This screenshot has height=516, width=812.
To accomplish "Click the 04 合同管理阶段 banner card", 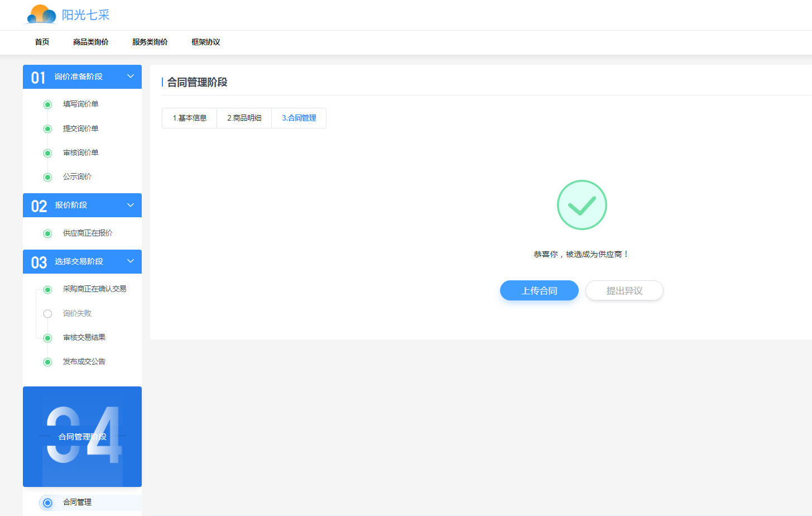I will point(82,437).
